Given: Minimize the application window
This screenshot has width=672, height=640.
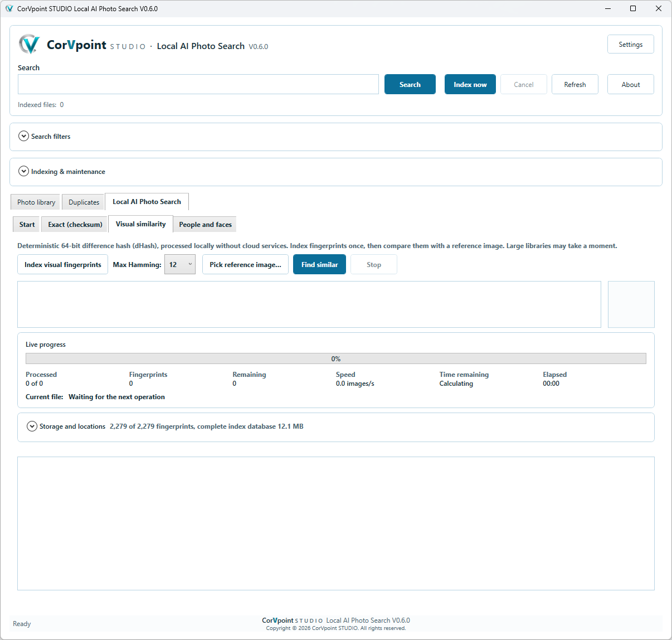Looking at the screenshot, I should tap(607, 8).
